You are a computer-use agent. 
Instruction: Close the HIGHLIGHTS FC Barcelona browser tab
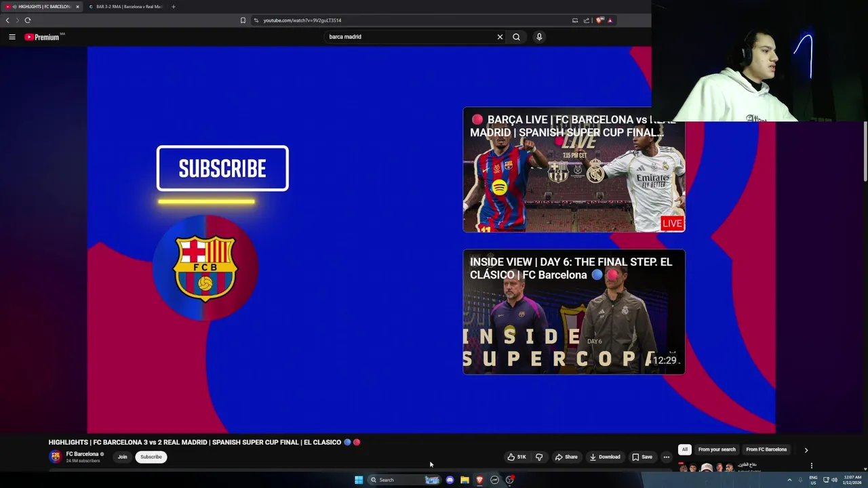(x=77, y=7)
